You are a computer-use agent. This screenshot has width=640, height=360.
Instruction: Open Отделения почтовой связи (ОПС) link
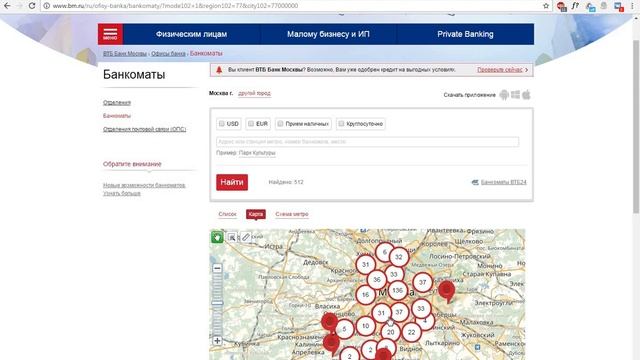[144, 129]
